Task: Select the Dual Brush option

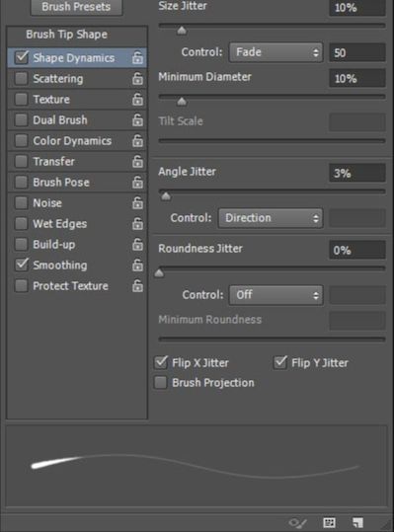Action: [x=60, y=120]
